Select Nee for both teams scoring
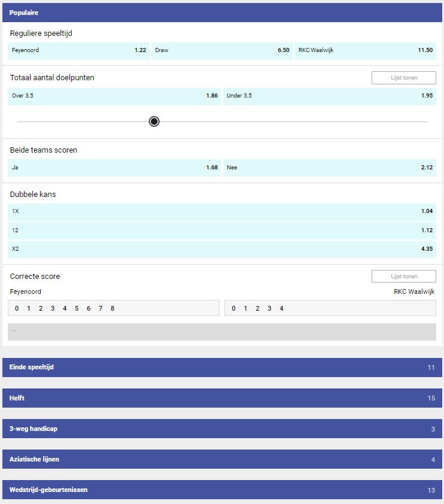The width and height of the screenshot is (444, 504). (329, 168)
